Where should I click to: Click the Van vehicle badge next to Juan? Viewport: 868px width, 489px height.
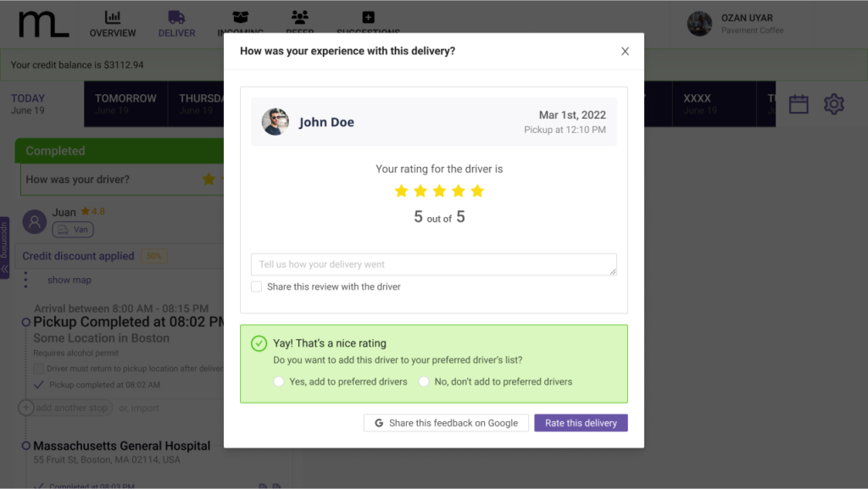(x=72, y=229)
